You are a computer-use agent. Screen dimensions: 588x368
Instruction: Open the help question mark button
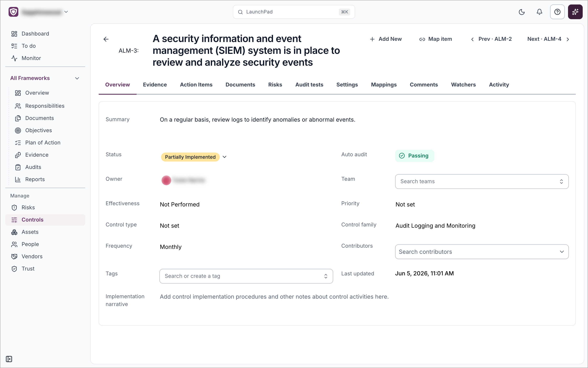(x=557, y=12)
